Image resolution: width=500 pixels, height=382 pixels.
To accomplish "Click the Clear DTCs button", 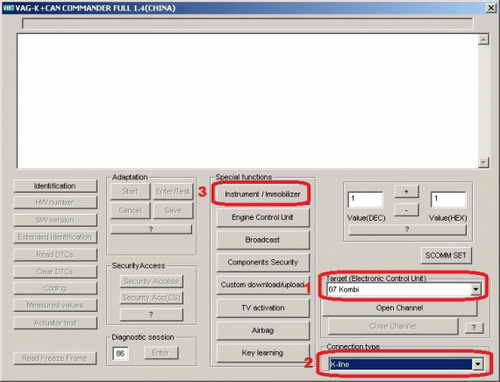I will [x=55, y=271].
